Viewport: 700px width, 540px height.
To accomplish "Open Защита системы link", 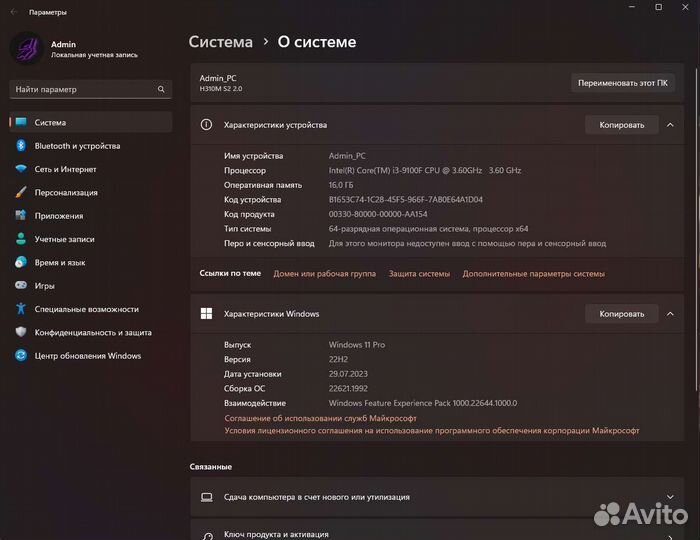I will point(419,274).
